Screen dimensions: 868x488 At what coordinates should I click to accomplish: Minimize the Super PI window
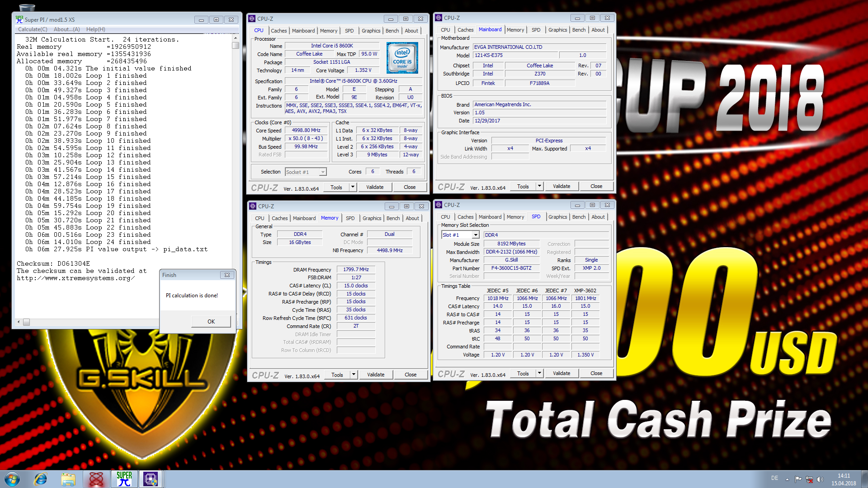201,19
